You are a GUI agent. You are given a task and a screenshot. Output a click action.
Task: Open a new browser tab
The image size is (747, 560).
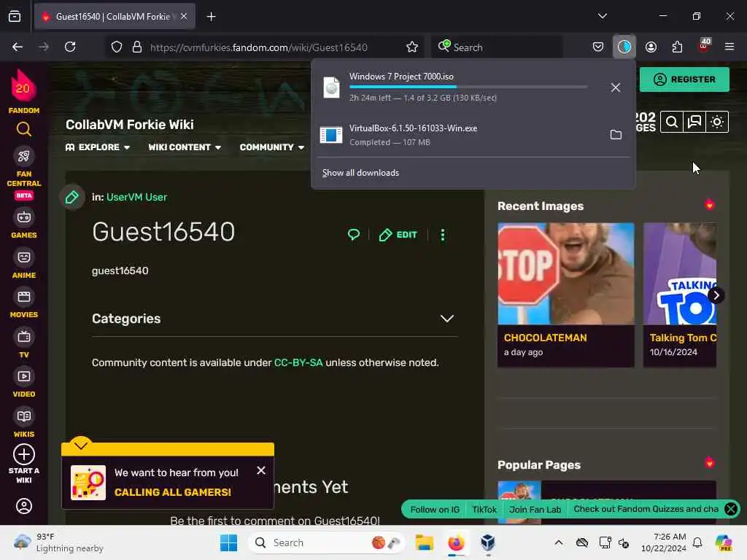coord(211,16)
